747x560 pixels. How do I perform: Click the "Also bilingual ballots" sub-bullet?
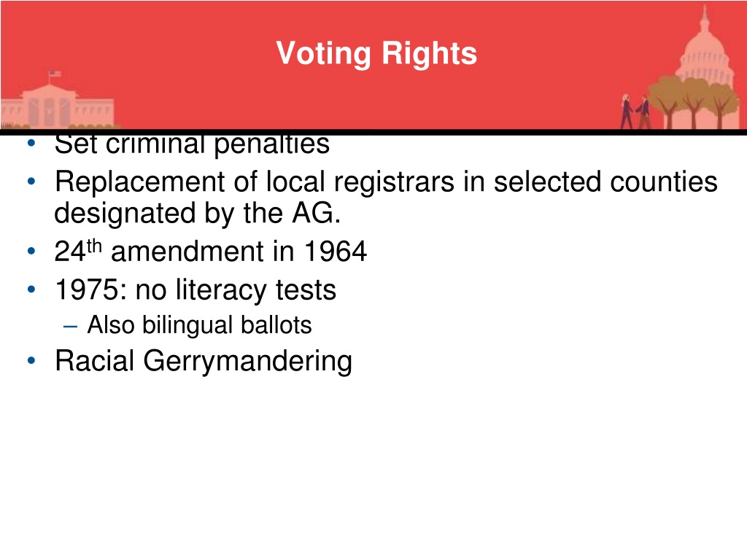pyautogui.click(x=199, y=325)
